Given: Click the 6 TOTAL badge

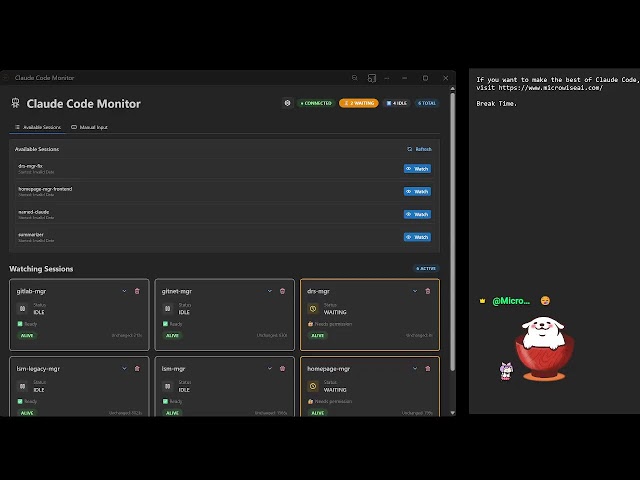Looking at the screenshot, I should [427, 103].
